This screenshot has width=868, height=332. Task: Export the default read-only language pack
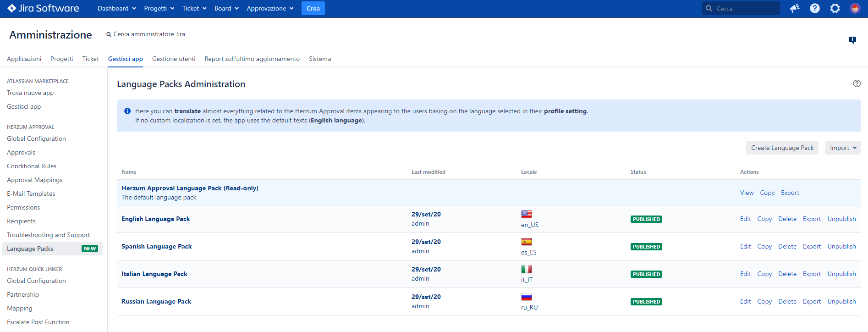pos(790,193)
